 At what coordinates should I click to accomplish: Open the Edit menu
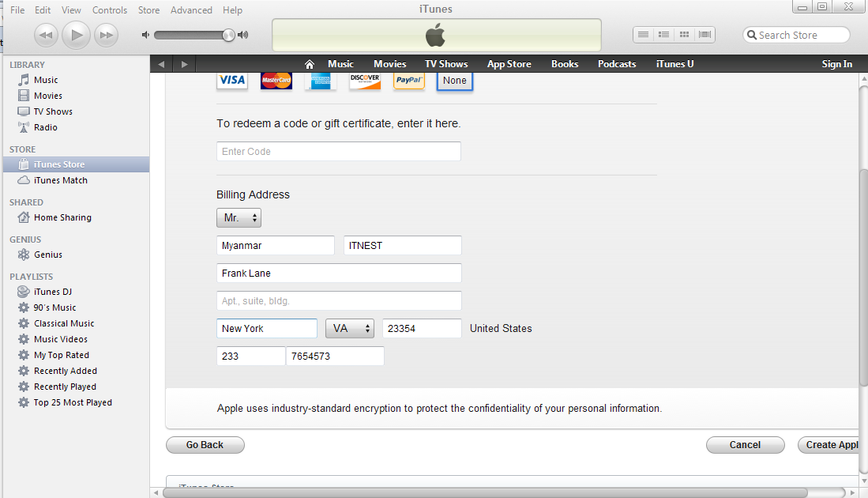click(x=43, y=10)
